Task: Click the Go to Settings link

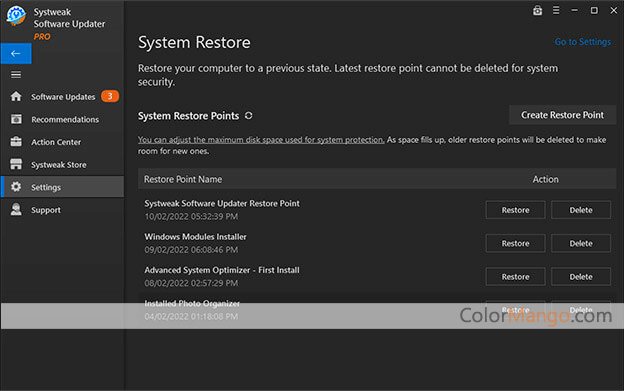Action: tap(583, 42)
